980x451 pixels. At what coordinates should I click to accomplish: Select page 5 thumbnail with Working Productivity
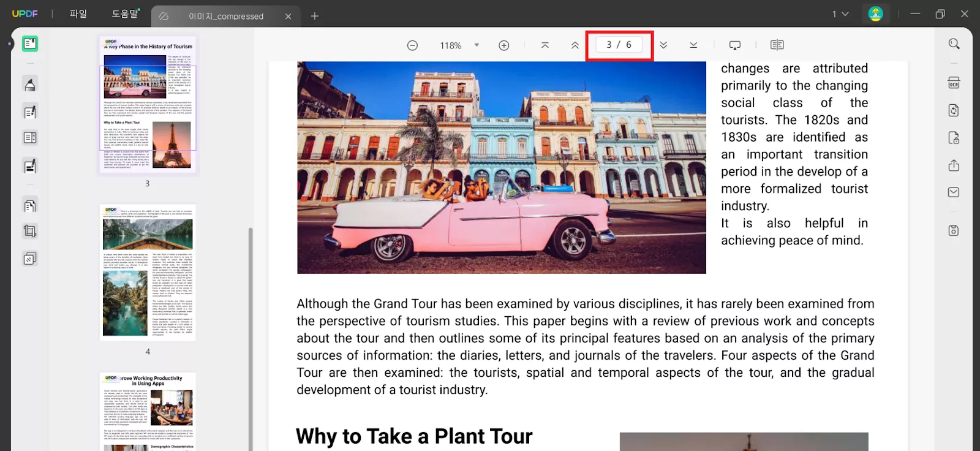(x=148, y=411)
